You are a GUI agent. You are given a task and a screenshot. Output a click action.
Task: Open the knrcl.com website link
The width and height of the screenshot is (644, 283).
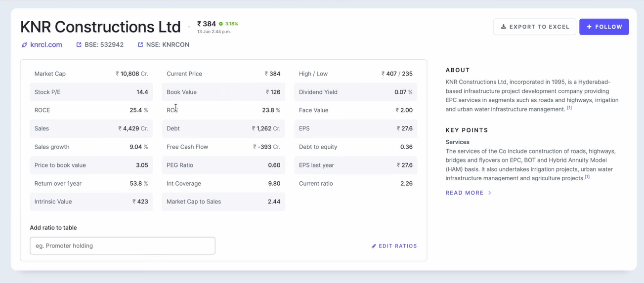46,44
